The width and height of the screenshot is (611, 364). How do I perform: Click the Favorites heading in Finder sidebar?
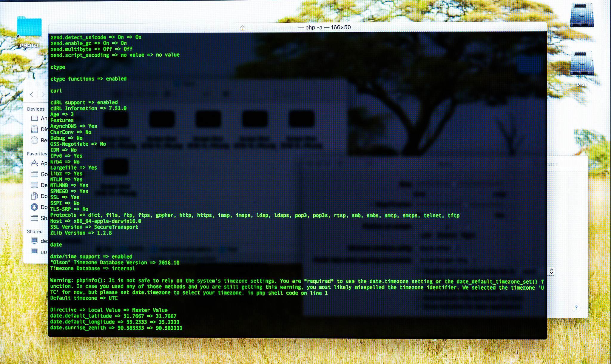point(37,154)
